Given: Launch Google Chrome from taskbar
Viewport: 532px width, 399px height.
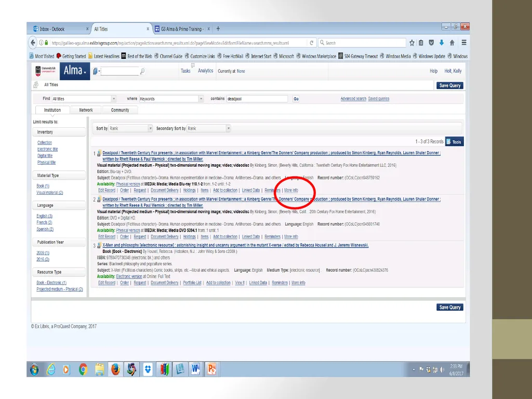Looking at the screenshot, I should tap(83, 369).
